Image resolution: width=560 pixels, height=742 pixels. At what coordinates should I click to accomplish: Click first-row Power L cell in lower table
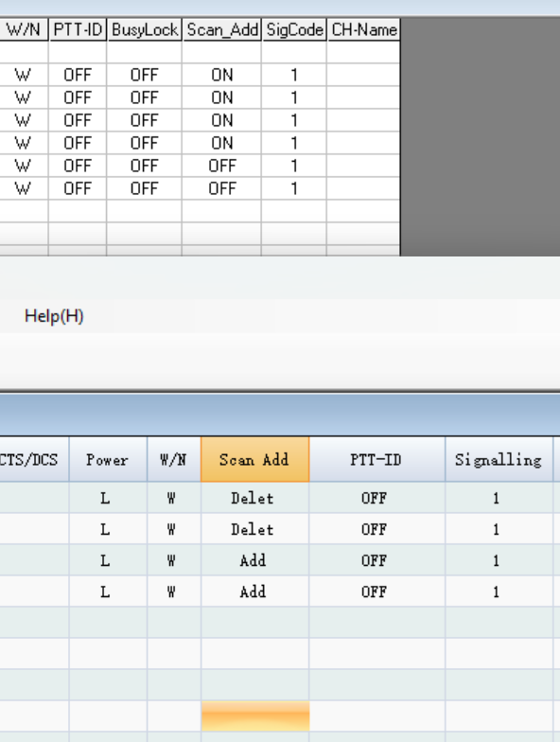(x=108, y=498)
